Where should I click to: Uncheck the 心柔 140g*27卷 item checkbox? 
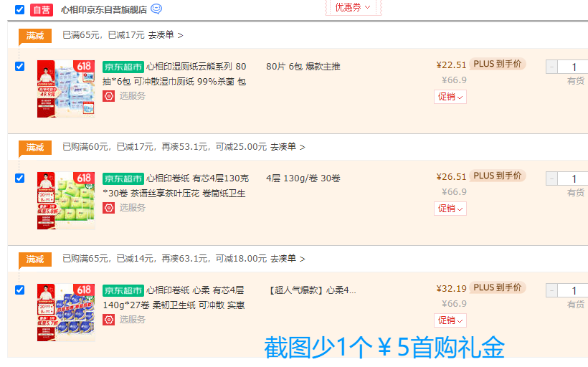pyautogui.click(x=19, y=290)
